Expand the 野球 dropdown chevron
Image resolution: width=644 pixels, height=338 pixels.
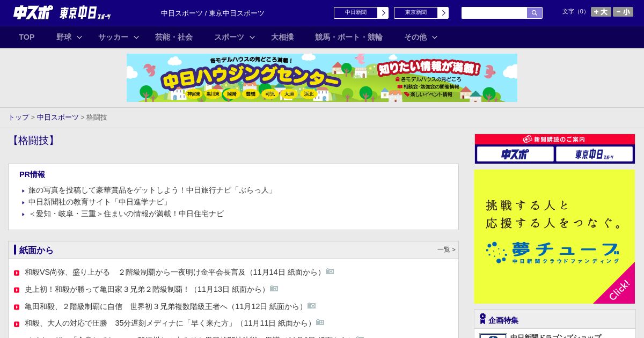(79, 37)
